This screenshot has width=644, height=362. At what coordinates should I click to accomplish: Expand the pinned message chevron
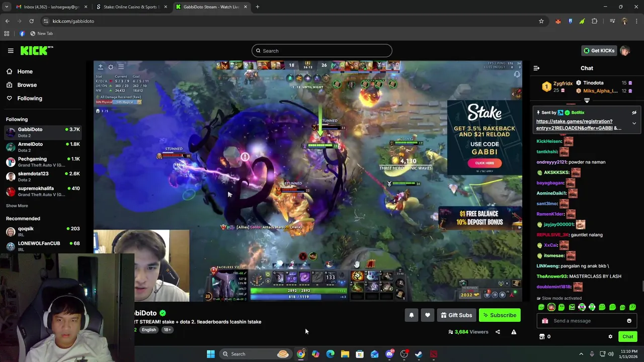coord(634,123)
